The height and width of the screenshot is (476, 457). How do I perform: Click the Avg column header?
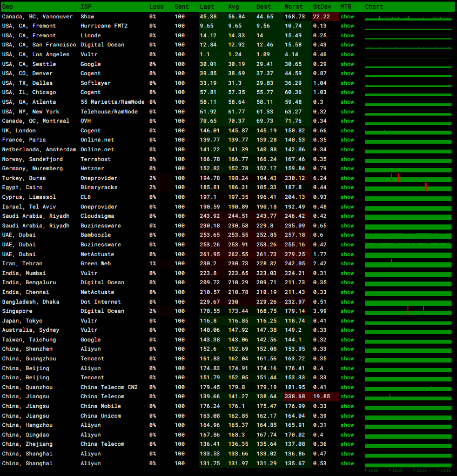click(x=234, y=6)
